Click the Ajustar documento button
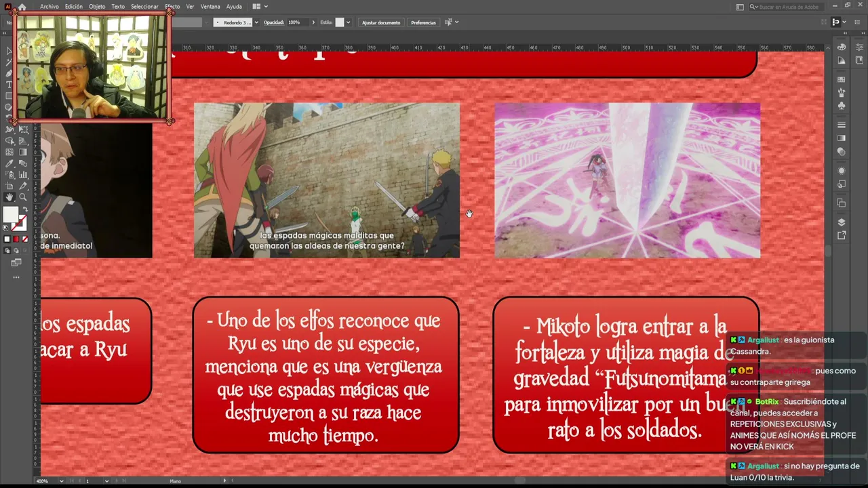The height and width of the screenshot is (488, 868). pos(381,22)
